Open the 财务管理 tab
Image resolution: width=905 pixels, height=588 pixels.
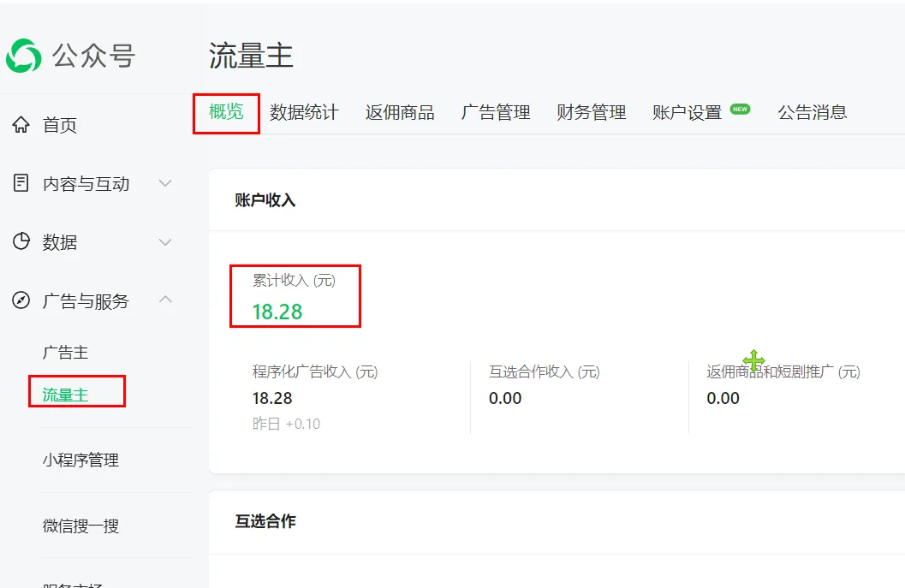click(591, 111)
